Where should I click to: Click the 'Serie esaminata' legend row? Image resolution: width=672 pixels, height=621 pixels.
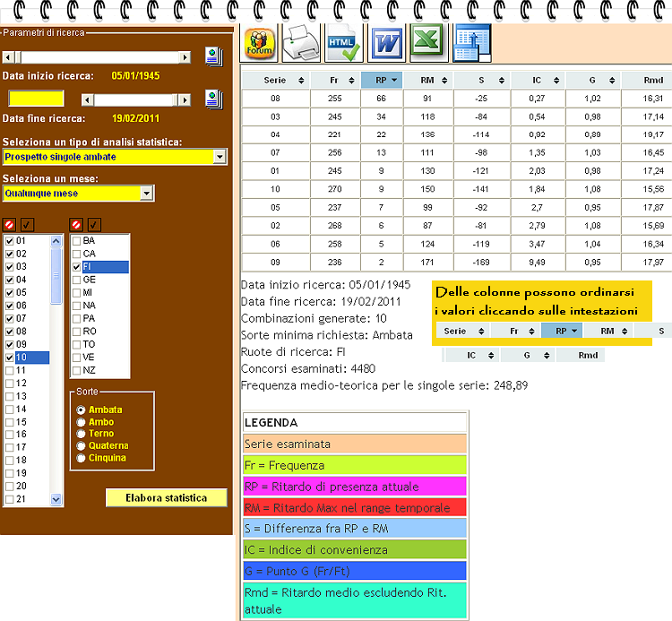pyautogui.click(x=355, y=444)
